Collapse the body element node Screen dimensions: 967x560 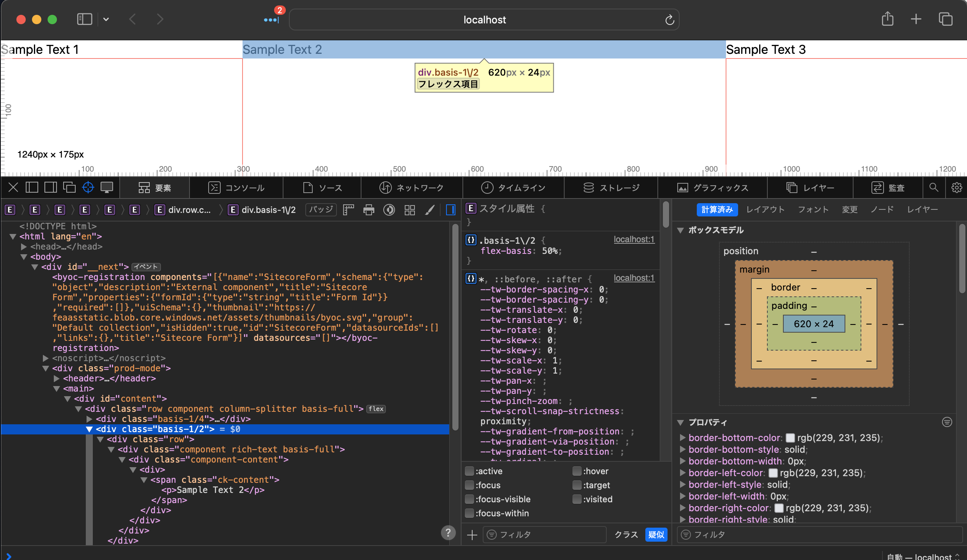[x=24, y=257]
